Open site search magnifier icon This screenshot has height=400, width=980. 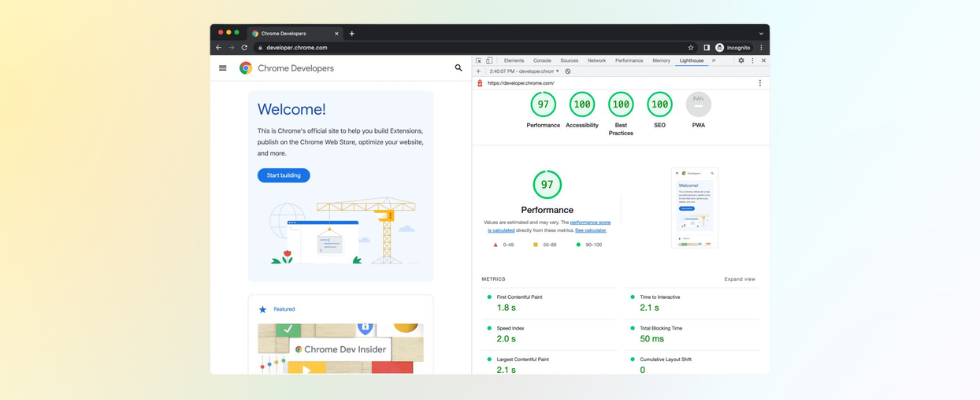(x=458, y=68)
